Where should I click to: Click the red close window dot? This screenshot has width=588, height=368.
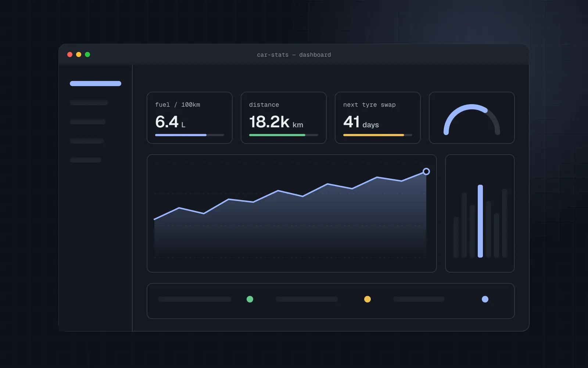(x=70, y=54)
